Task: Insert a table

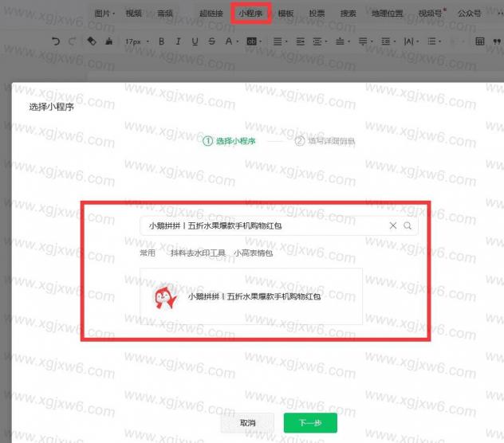Action: 479,41
